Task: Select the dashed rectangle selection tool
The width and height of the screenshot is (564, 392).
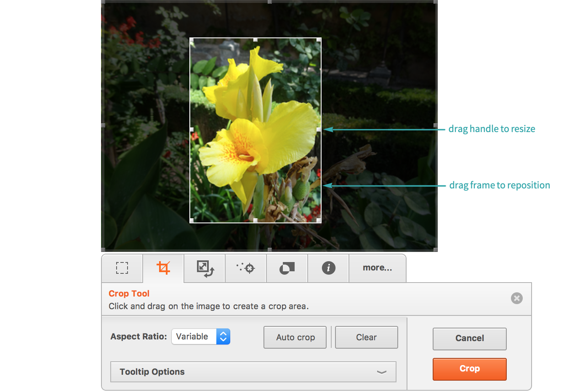Action: (122, 268)
